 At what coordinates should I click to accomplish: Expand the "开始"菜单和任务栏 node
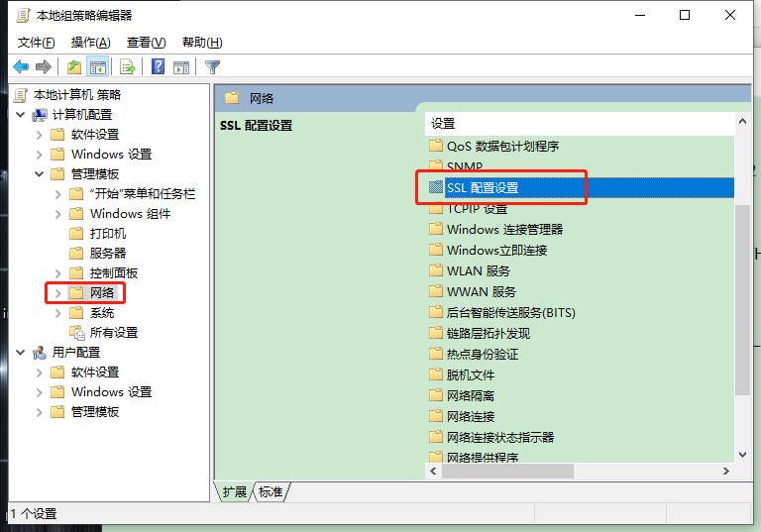coord(58,194)
